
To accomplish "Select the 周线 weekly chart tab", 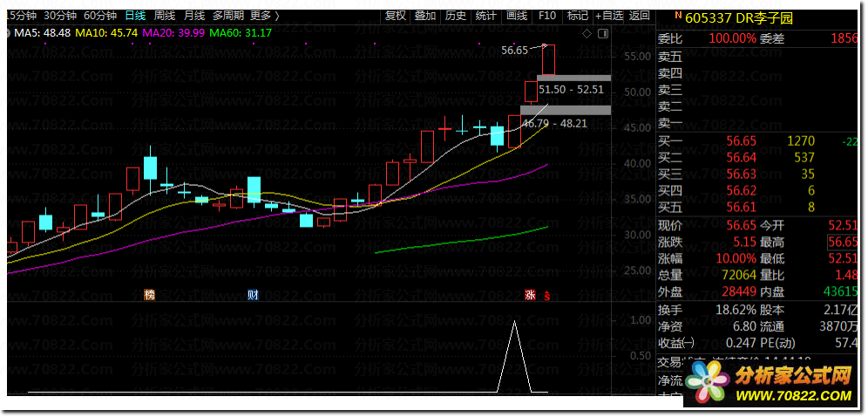I will (165, 16).
